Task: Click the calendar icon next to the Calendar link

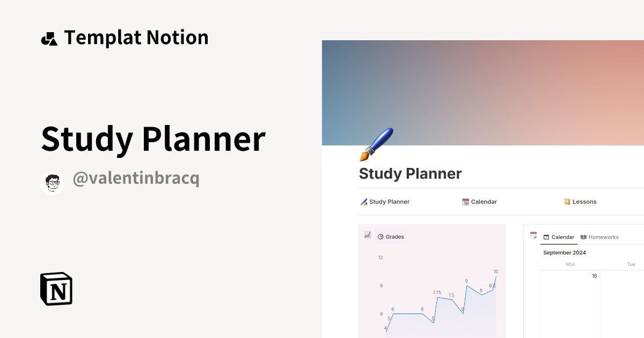Action: tap(465, 202)
